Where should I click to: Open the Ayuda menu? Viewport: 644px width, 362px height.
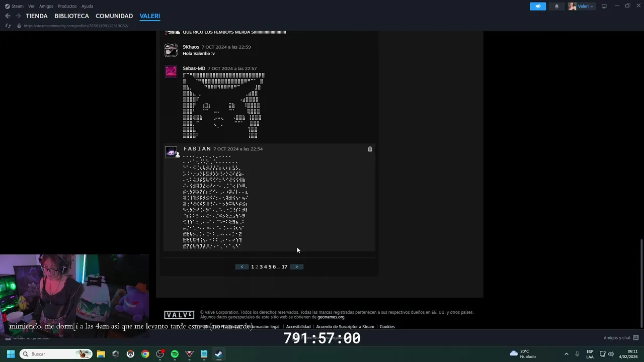pyautogui.click(x=87, y=6)
